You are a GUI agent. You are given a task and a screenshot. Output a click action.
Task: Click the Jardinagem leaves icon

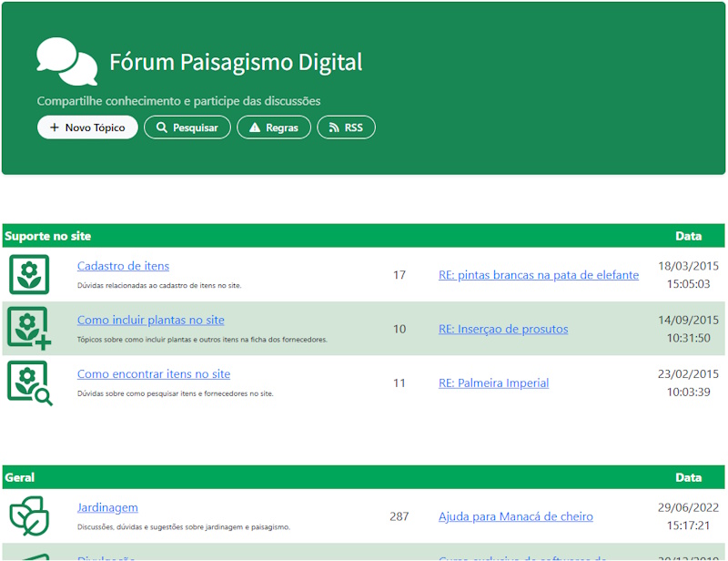coord(29,515)
